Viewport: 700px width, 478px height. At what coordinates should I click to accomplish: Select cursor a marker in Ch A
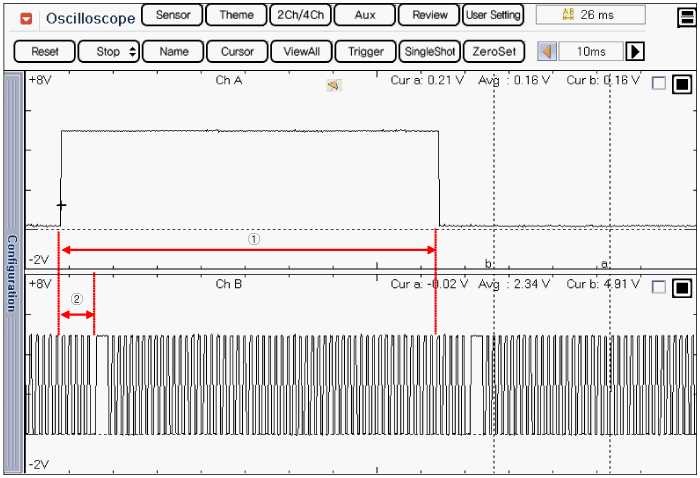(604, 264)
